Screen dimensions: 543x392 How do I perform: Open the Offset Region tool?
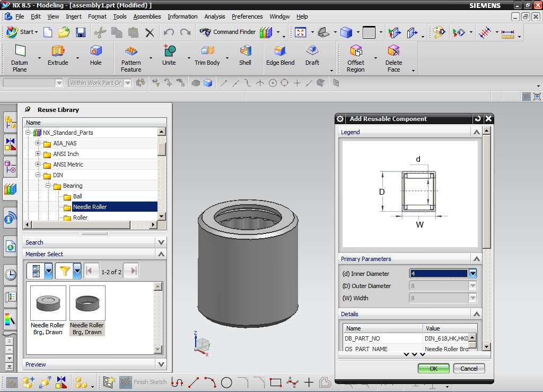tap(356, 58)
